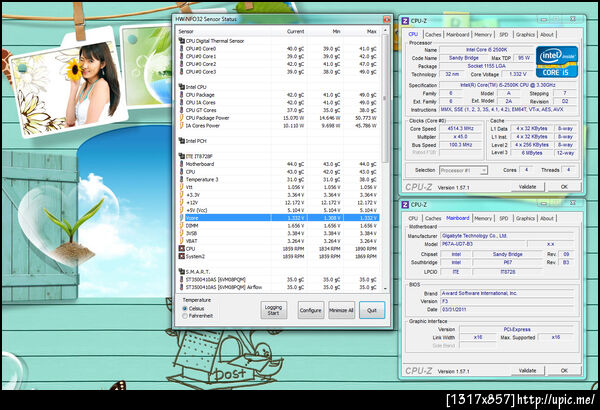Open Memory tab in upper CPU-Z window
The width and height of the screenshot is (600, 410).
click(483, 34)
